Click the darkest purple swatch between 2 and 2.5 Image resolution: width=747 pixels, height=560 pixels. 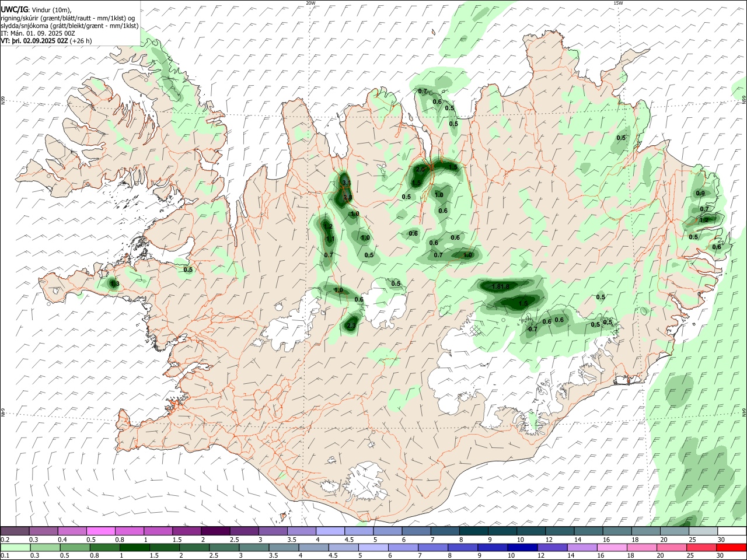coord(215,531)
